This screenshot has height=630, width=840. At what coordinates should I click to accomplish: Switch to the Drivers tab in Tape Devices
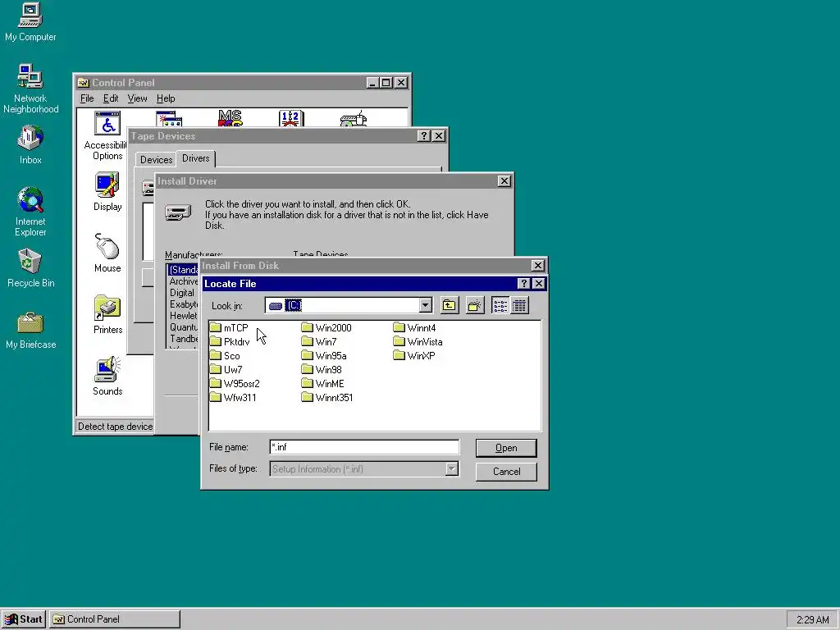pyautogui.click(x=195, y=158)
